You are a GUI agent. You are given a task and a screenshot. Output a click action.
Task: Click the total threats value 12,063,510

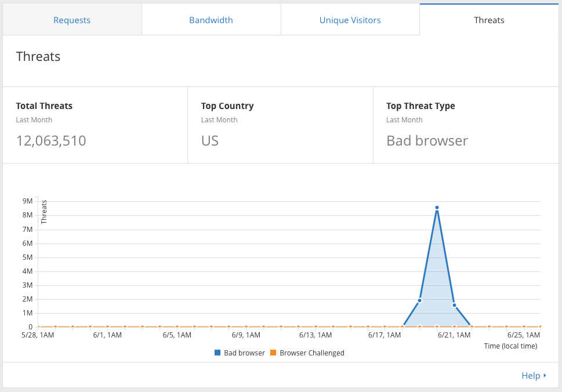coord(51,141)
